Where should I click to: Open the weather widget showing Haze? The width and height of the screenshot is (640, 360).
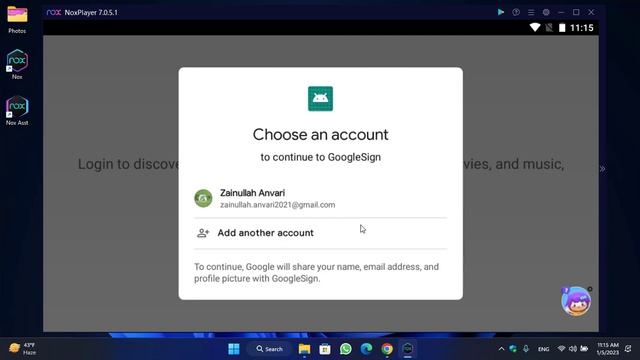pyautogui.click(x=23, y=349)
